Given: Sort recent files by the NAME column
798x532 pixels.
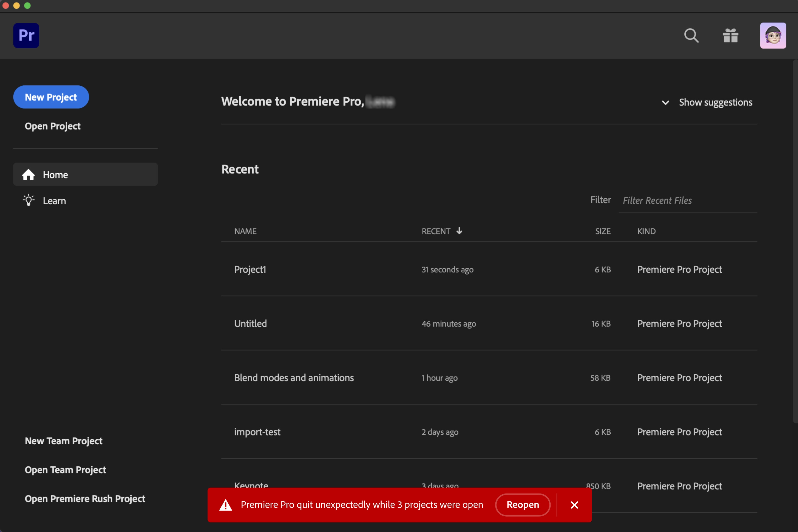Looking at the screenshot, I should tap(245, 231).
